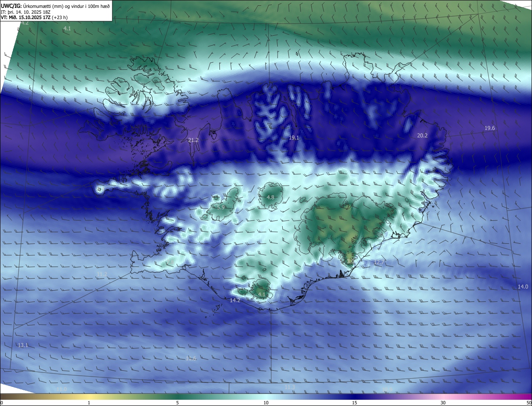Click the 50 tick on color scale
Viewport: 532px width, 406px height.
[529, 403]
